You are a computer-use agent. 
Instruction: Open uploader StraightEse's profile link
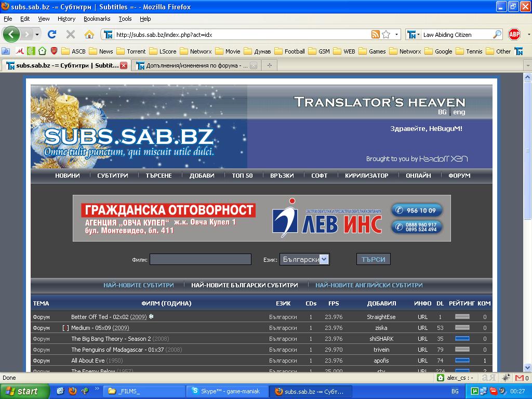(x=381, y=317)
